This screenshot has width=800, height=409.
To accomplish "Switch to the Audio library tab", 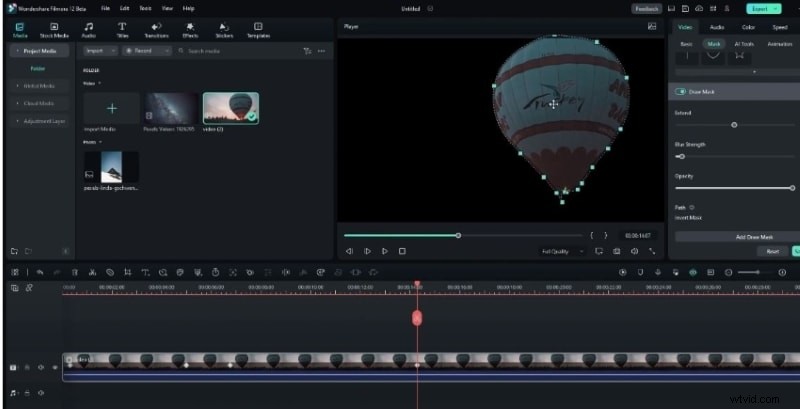I will 89,30.
